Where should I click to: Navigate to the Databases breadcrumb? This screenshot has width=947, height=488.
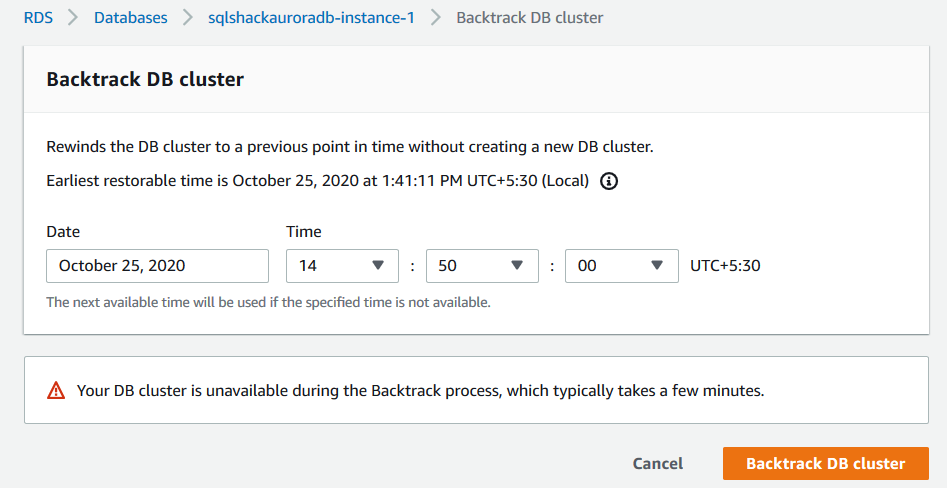click(130, 18)
